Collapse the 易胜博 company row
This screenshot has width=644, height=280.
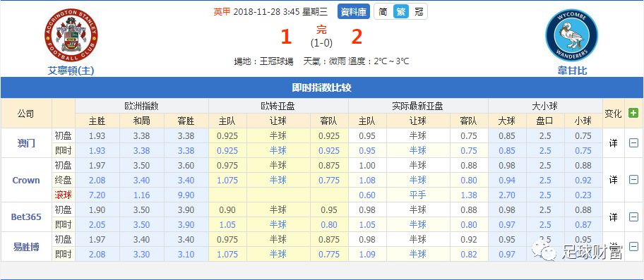tap(633, 246)
